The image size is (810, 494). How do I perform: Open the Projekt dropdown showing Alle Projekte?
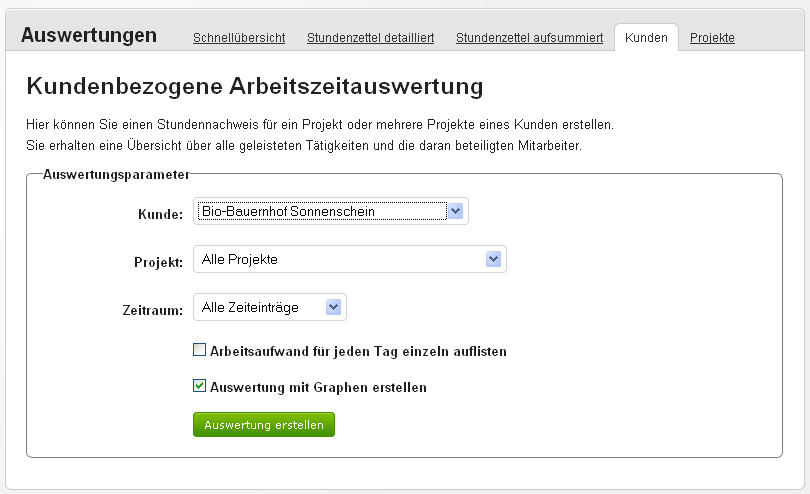(349, 259)
